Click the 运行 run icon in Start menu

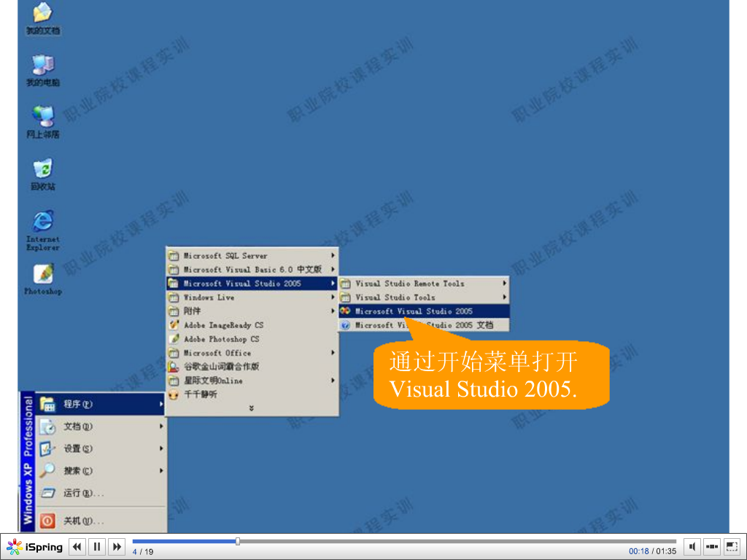click(x=47, y=494)
